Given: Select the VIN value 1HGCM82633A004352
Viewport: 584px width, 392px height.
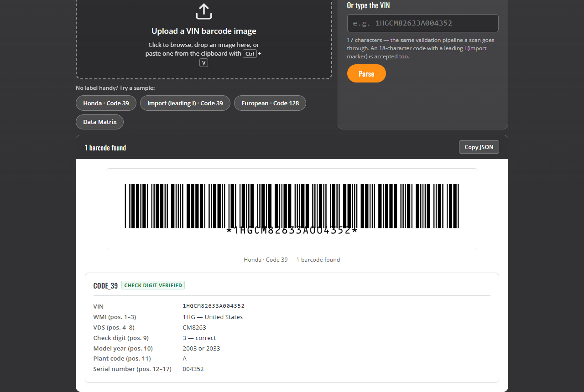Looking at the screenshot, I should (x=214, y=306).
